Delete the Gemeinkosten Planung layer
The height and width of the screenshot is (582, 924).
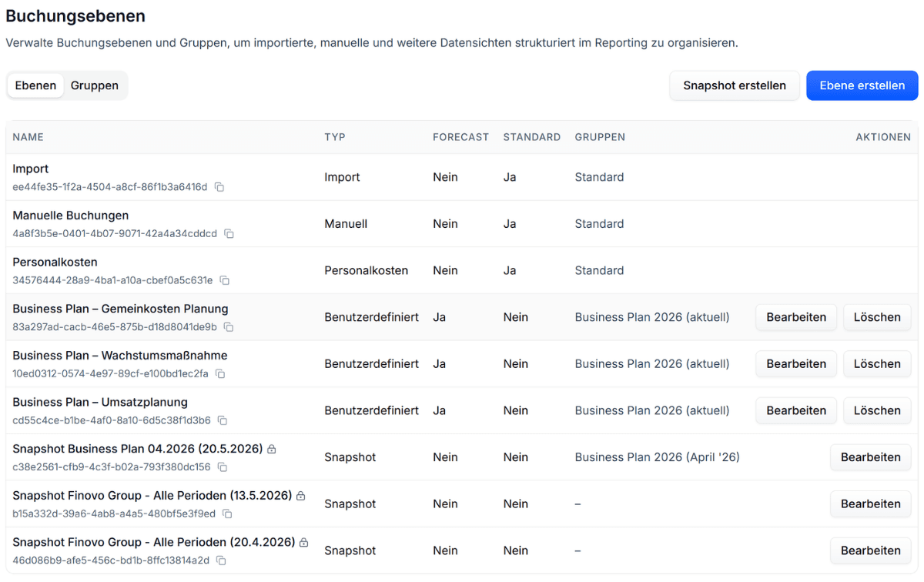click(x=877, y=317)
